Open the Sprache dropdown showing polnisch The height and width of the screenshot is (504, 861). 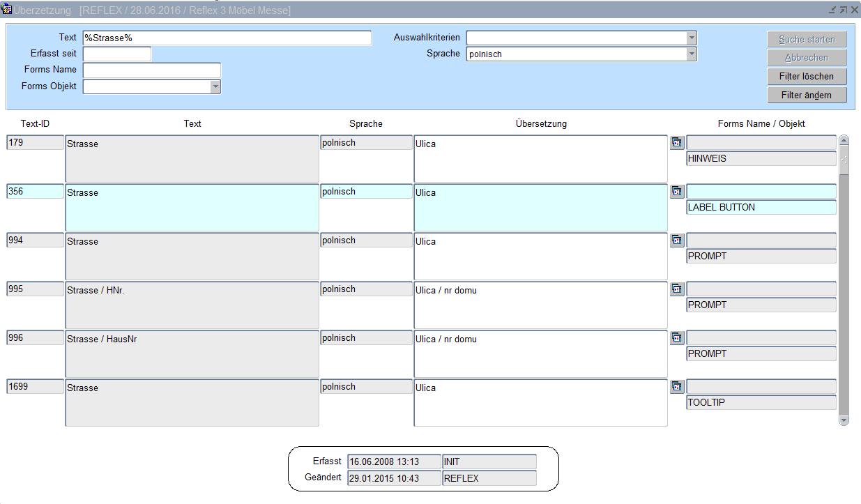coord(691,54)
